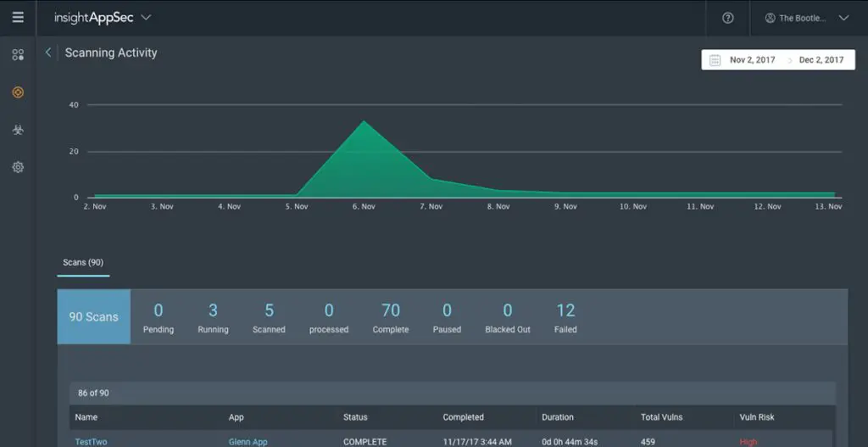Sort table by Total Vulns column
The width and height of the screenshot is (868, 447).
pyautogui.click(x=661, y=417)
